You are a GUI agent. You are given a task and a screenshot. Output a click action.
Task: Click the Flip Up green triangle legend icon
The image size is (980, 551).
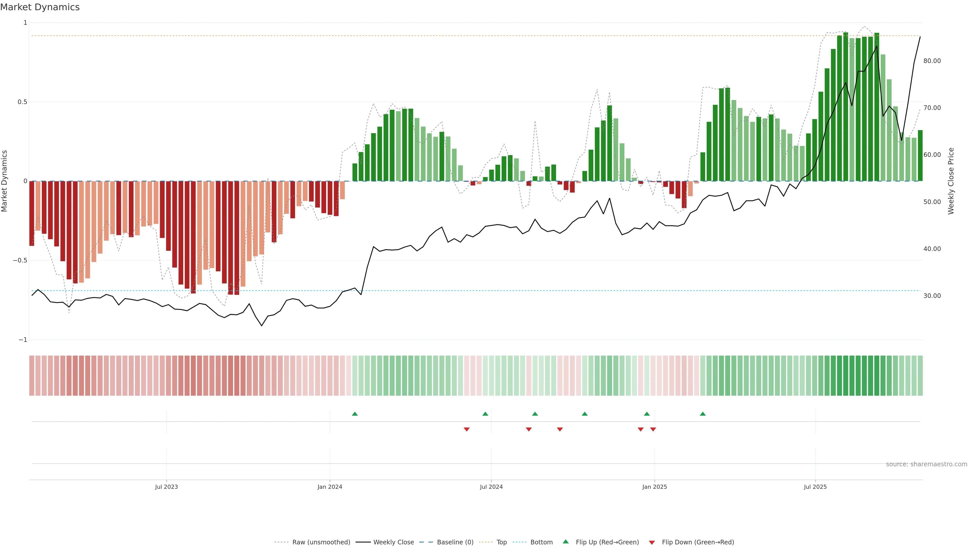pyautogui.click(x=566, y=542)
